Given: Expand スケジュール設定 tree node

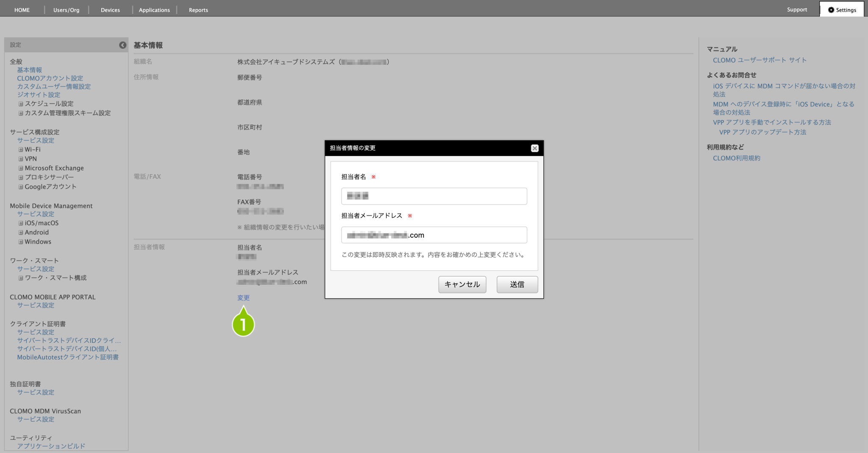Looking at the screenshot, I should pos(20,104).
